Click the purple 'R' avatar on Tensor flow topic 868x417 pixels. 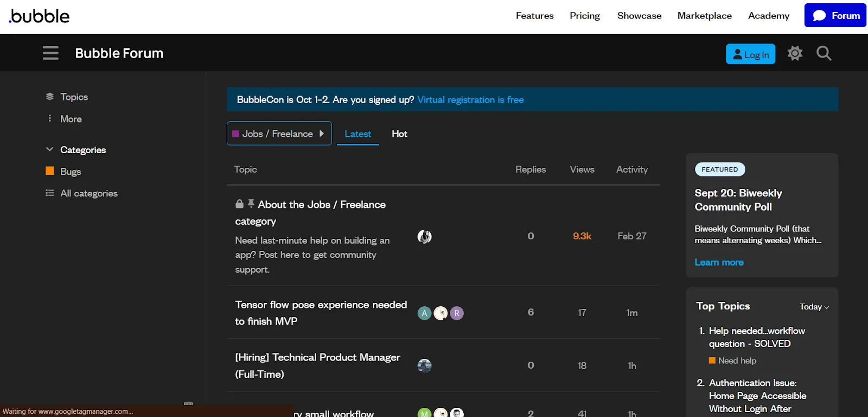coord(457,313)
